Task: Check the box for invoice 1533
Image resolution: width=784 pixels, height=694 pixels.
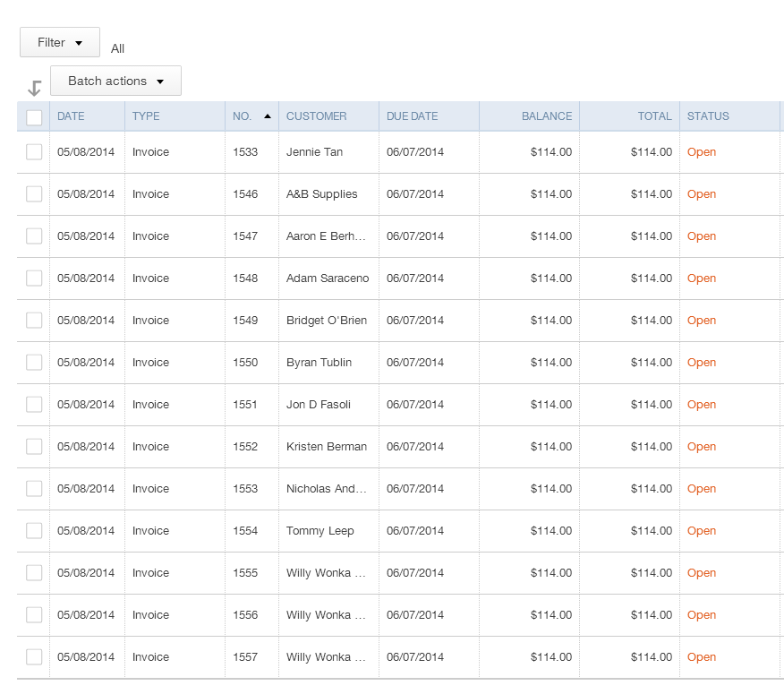Action: point(34,152)
